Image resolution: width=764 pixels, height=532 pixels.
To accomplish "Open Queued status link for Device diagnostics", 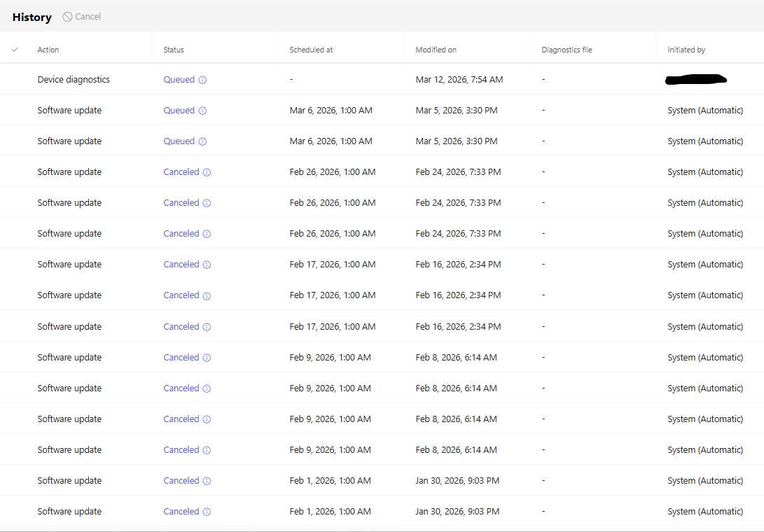I will pos(179,79).
